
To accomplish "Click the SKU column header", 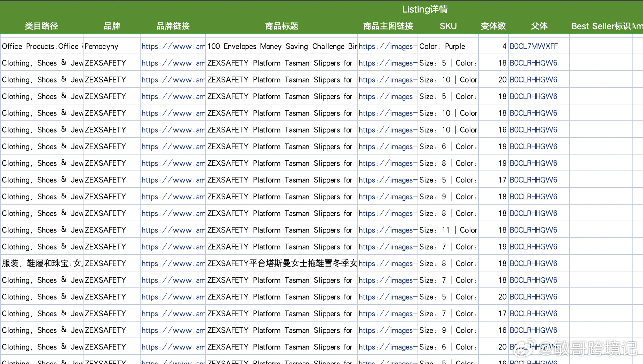I will point(448,26).
